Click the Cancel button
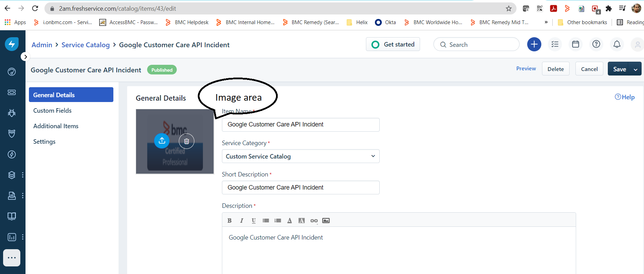Image resolution: width=644 pixels, height=274 pixels. [589, 69]
